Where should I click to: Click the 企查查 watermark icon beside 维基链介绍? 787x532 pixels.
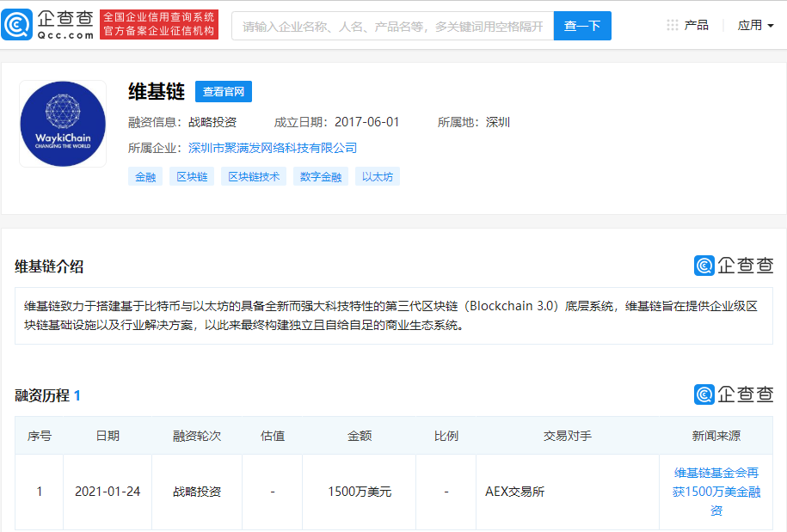point(705,266)
